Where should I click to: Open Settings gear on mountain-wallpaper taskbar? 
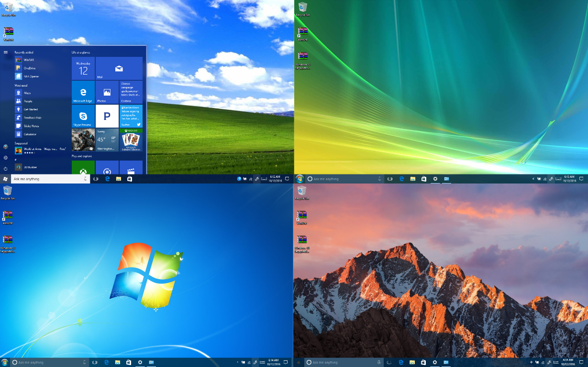[x=434, y=362]
